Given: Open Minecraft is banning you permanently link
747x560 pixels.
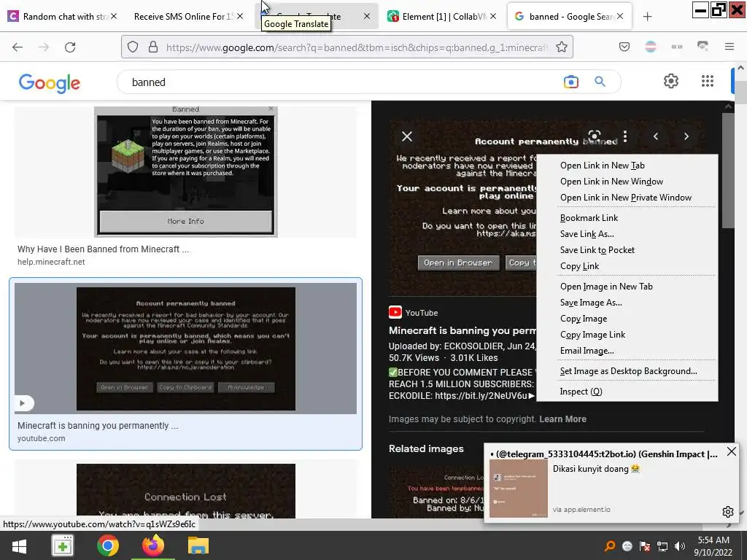Looking at the screenshot, I should 98,426.
